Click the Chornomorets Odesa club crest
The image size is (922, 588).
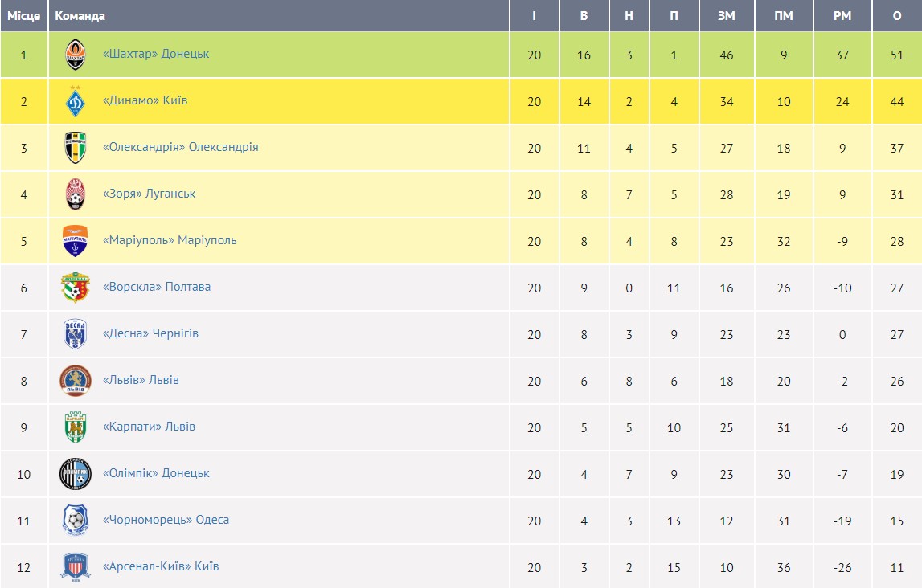pyautogui.click(x=75, y=521)
